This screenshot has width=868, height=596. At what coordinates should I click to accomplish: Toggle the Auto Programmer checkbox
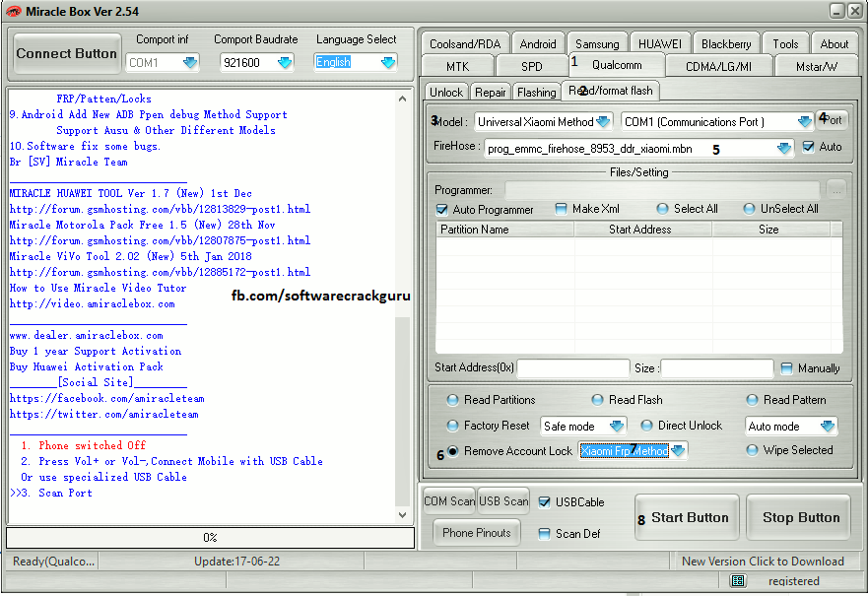click(441, 209)
